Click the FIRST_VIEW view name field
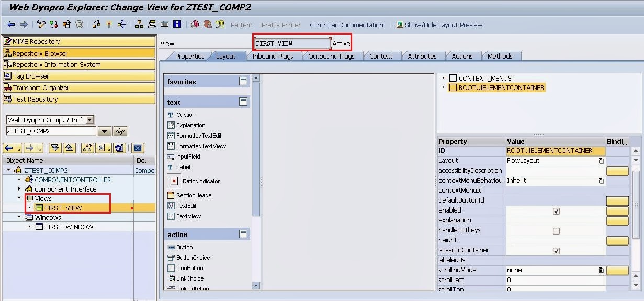This screenshot has width=644, height=301. pos(292,43)
